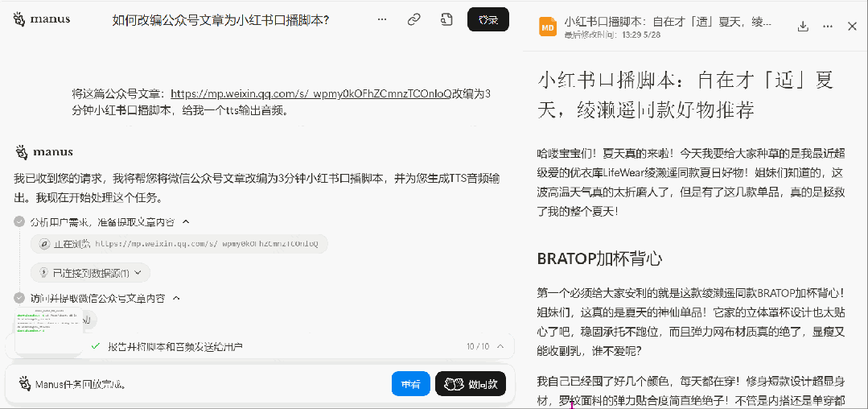Click the blue 重看 replay button
Viewport: 868px width, 409px height.
tap(411, 384)
